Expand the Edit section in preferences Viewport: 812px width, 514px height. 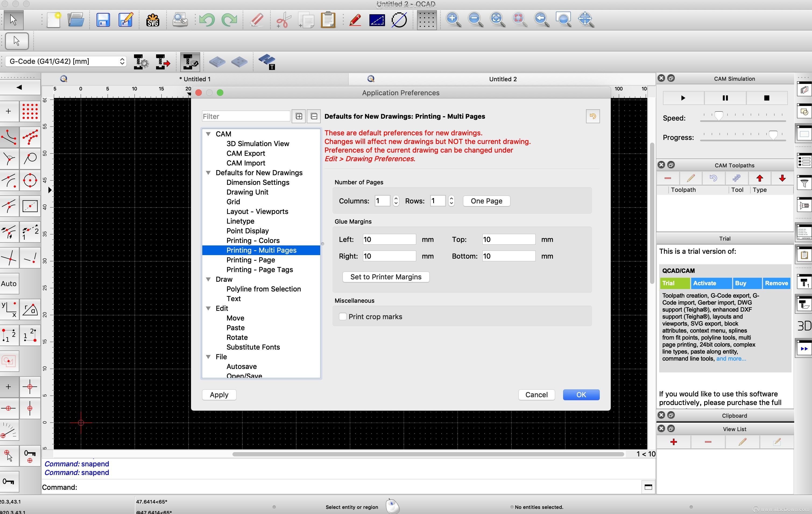point(208,308)
